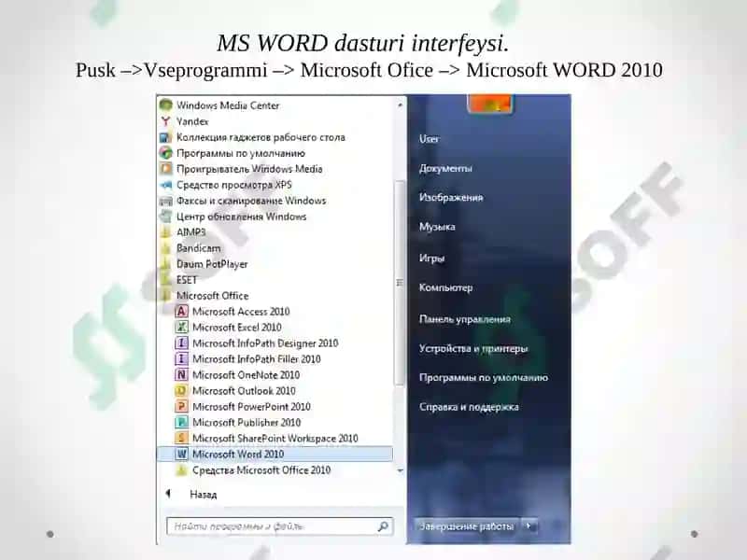Click the Средство просмотра XPS icon

(165, 185)
